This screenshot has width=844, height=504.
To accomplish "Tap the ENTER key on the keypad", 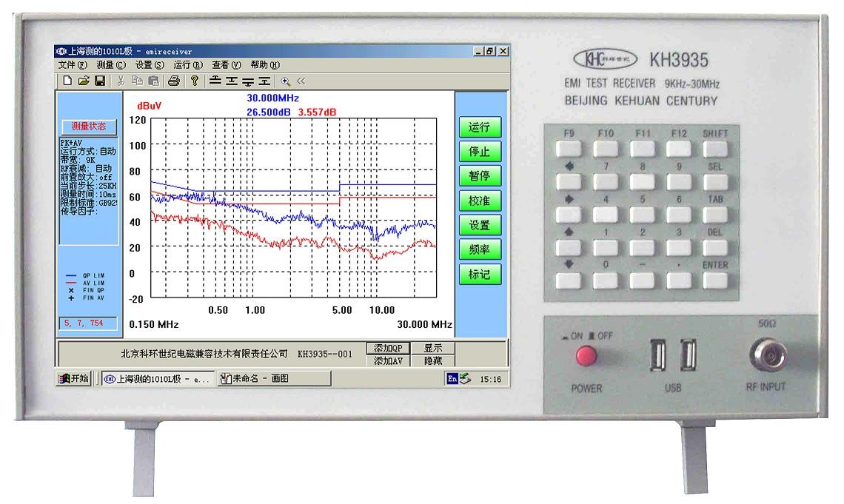I will [x=715, y=280].
